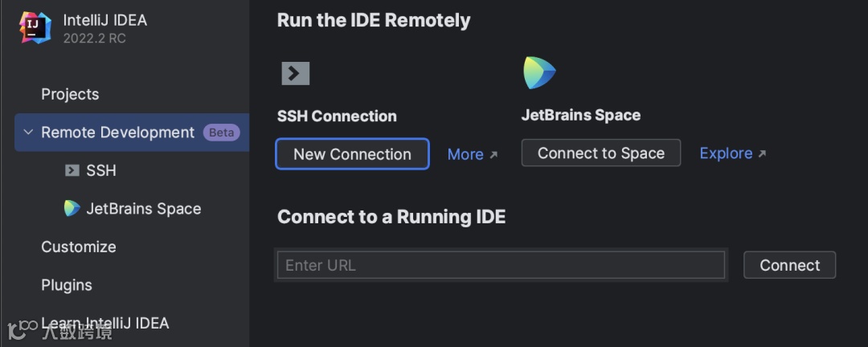Open Learn IntelliJ IDEA

105,323
